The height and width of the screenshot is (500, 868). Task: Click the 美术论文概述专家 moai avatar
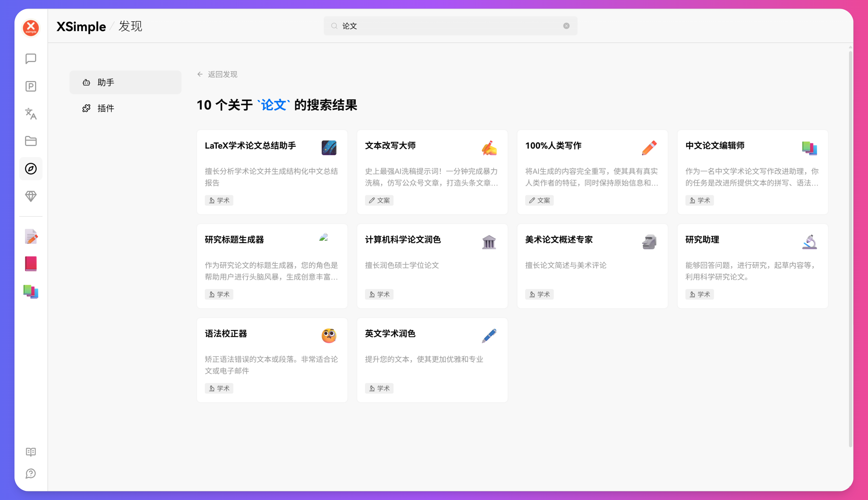tap(649, 242)
